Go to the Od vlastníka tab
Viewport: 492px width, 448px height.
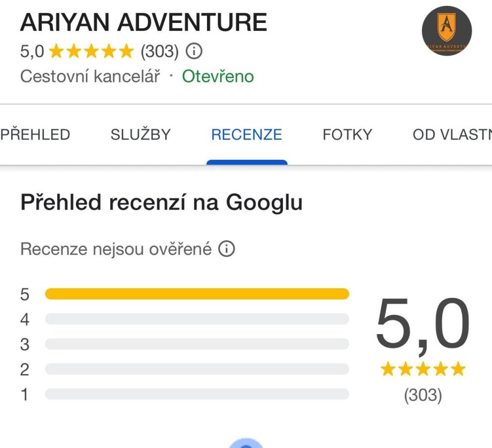452,135
